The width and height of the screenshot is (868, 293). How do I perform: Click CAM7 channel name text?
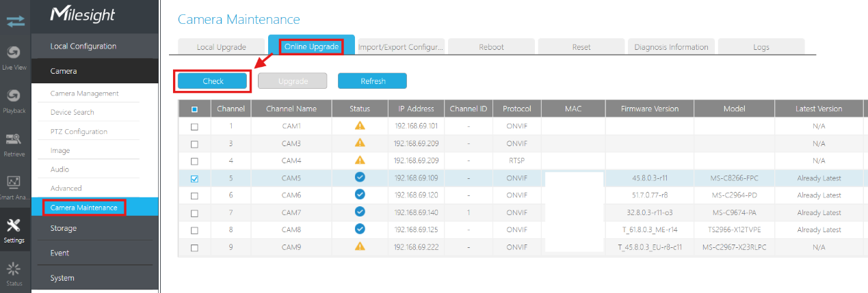coord(291,212)
